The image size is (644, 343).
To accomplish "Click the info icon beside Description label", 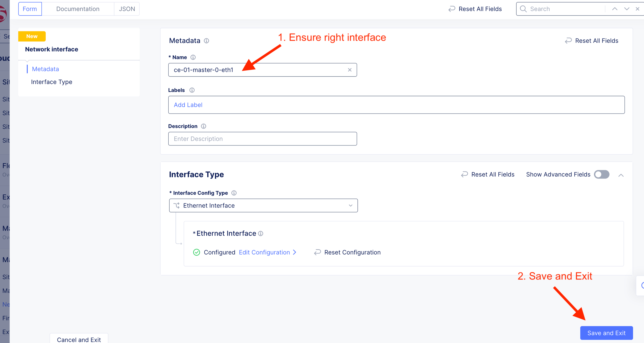I will [x=204, y=126].
